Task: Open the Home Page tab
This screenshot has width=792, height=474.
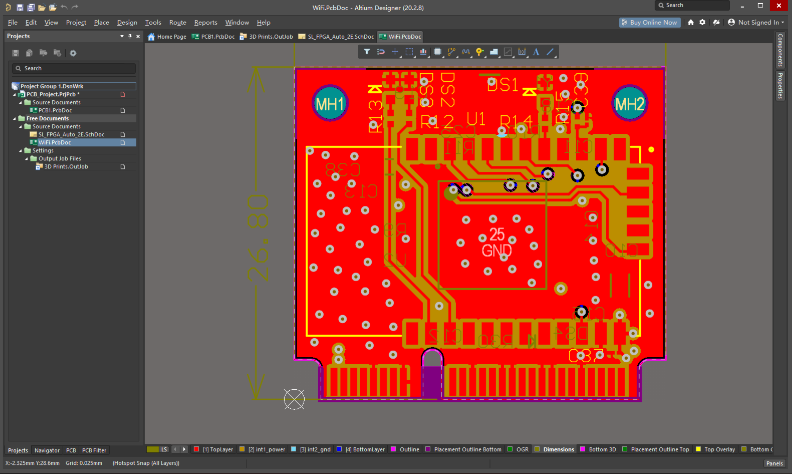Action: click(167, 36)
